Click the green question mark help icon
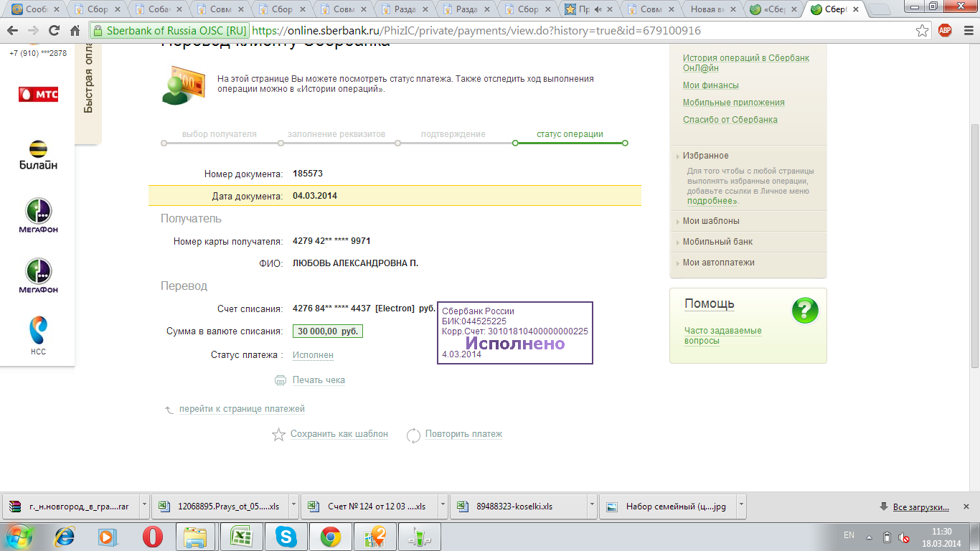This screenshot has width=980, height=551. click(805, 311)
